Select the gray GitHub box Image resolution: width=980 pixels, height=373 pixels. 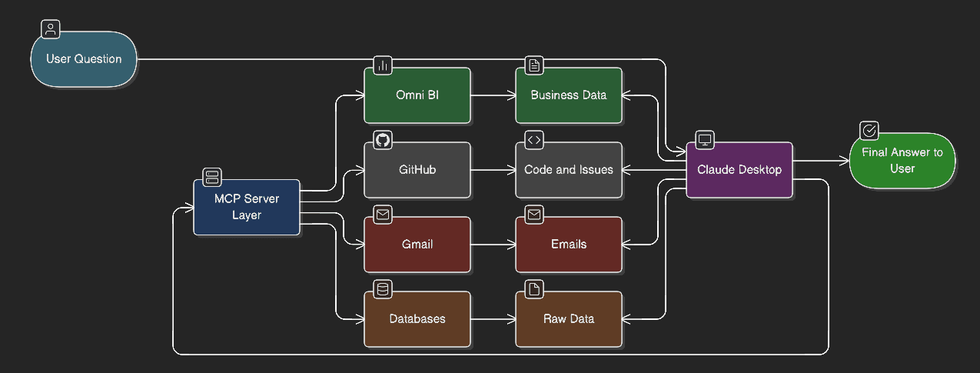(417, 170)
